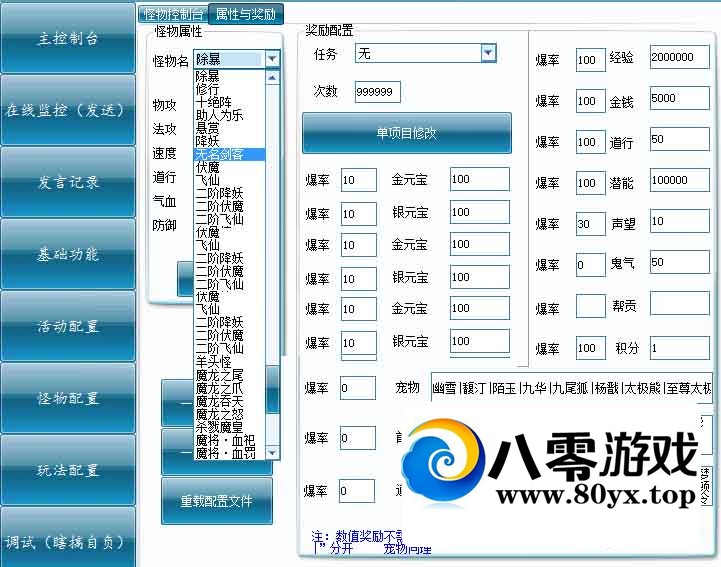Open the 玩法配置 sidebar section
Image resolution: width=721 pixels, height=567 pixels.
(x=68, y=470)
